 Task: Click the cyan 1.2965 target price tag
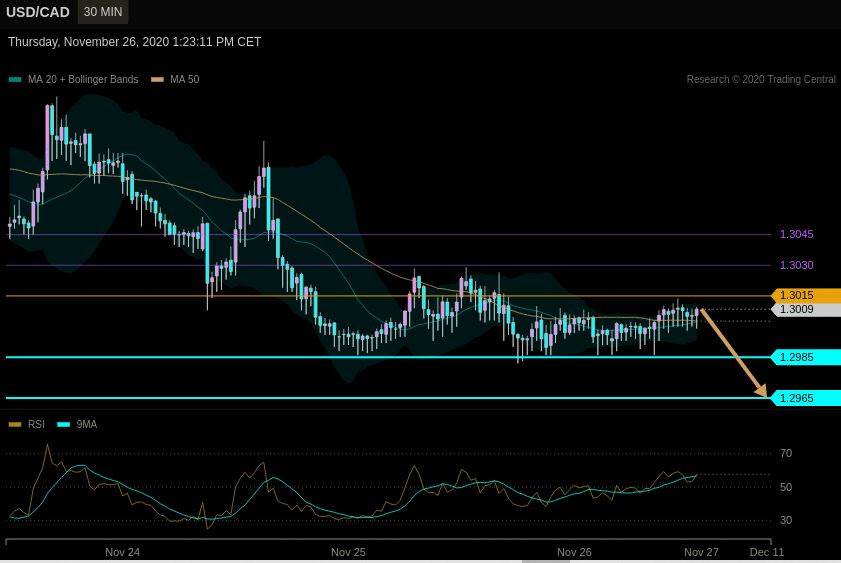click(806, 398)
